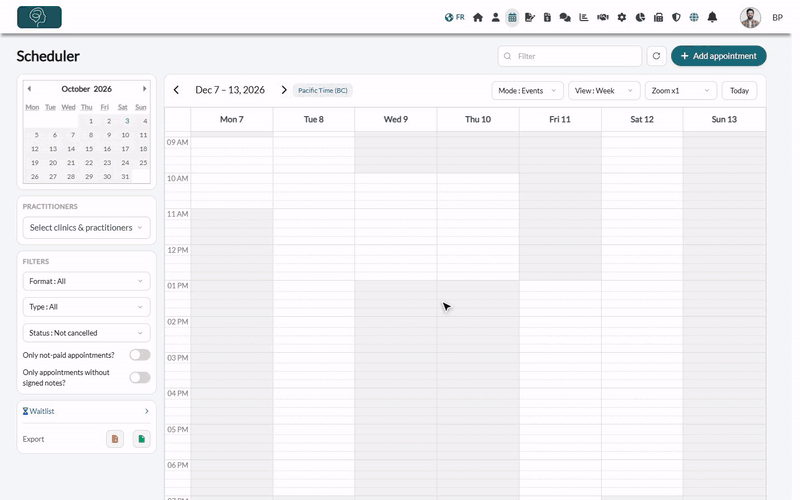Go to next month in mini calendar
This screenshot has width=800, height=500.
coord(144,89)
